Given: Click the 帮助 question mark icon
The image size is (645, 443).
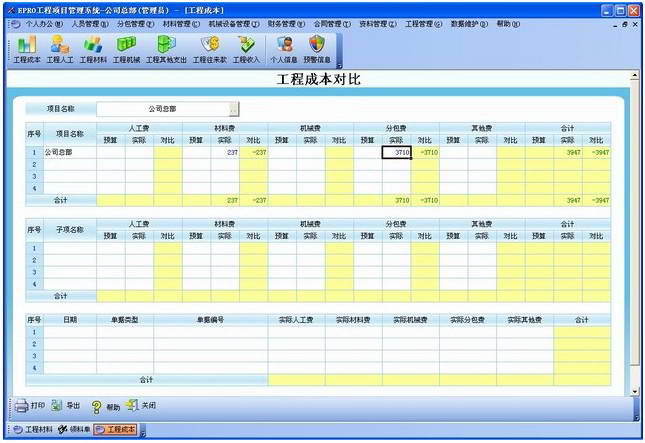Looking at the screenshot, I should coord(97,407).
